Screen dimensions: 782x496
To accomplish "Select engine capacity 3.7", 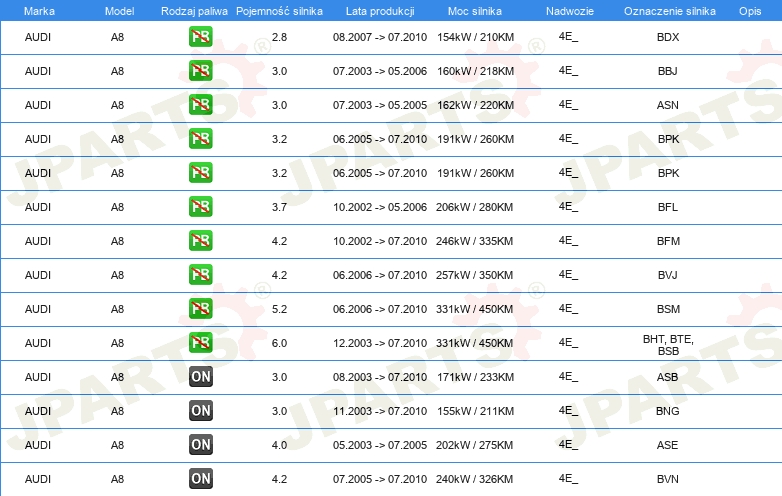I will tap(279, 207).
